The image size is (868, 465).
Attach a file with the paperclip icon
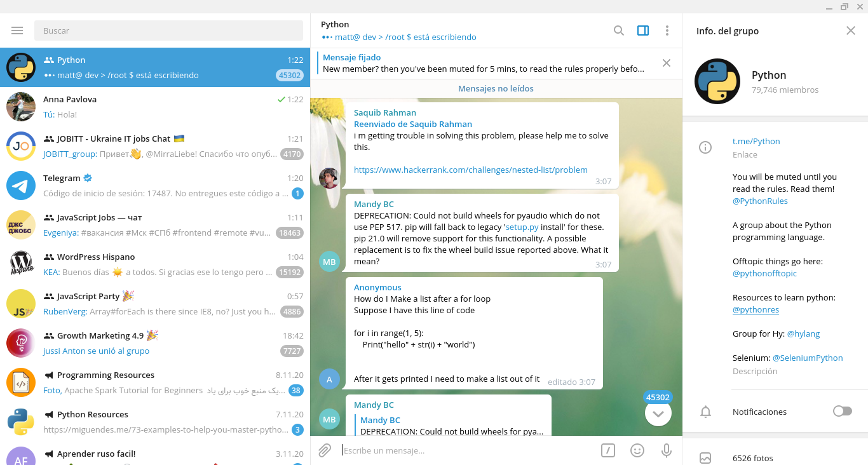325,450
